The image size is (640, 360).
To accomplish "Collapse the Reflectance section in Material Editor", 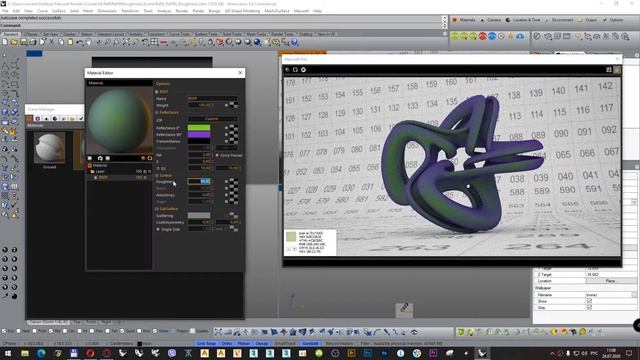I will 157,112.
